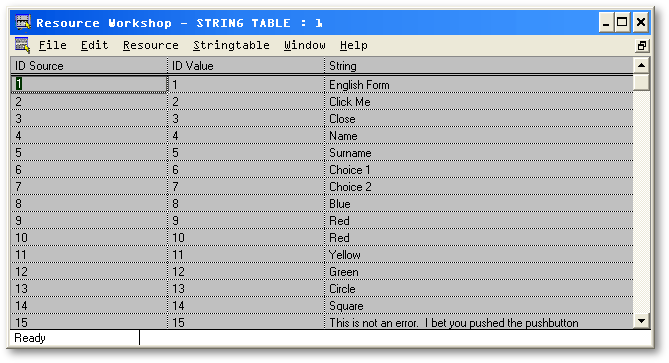Open the Resource menu
Screen dimensions: 669x363
pyautogui.click(x=151, y=45)
